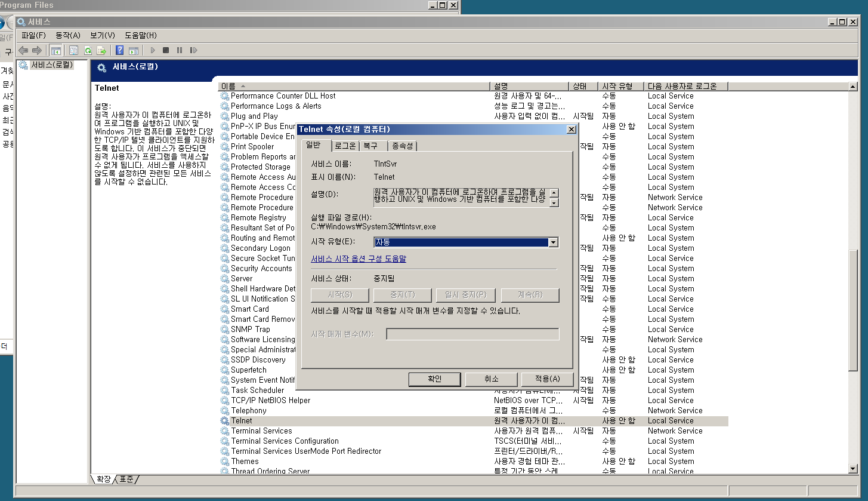Click the 적용(A) button
The width and height of the screenshot is (868, 501).
(547, 379)
